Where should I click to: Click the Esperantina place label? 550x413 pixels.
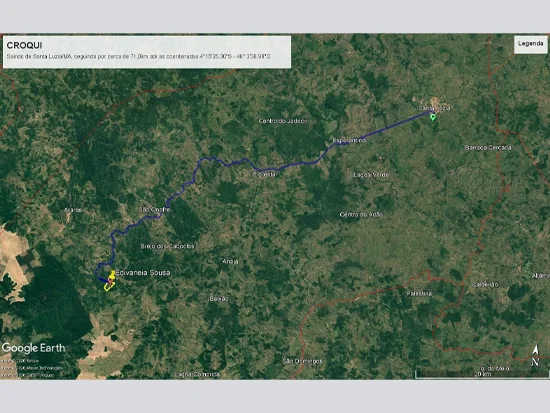(349, 140)
